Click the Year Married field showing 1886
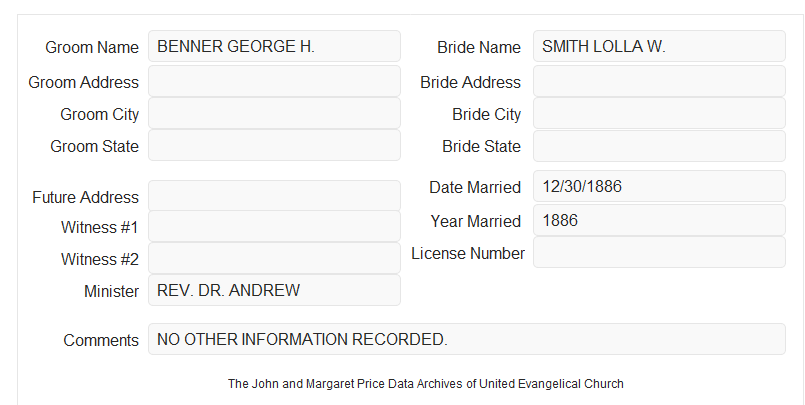The image size is (805, 405). point(659,220)
